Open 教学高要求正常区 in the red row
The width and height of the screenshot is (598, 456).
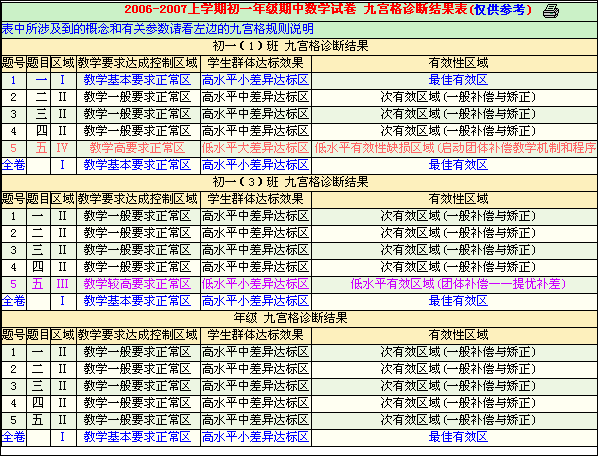coord(137,148)
